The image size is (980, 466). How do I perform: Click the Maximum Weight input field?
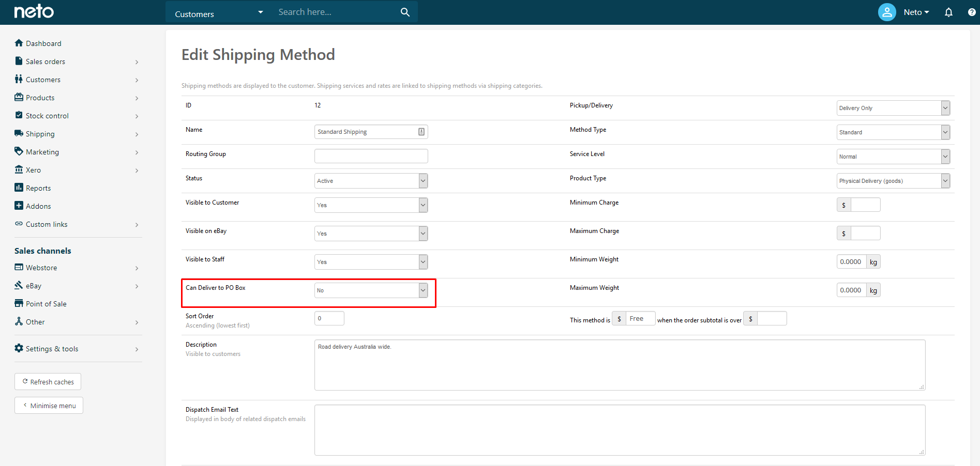851,290
